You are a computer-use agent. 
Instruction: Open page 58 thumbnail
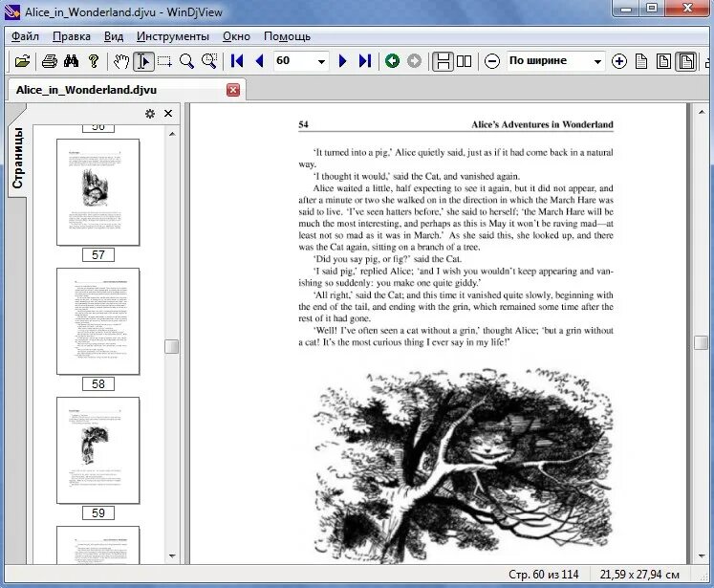click(97, 321)
